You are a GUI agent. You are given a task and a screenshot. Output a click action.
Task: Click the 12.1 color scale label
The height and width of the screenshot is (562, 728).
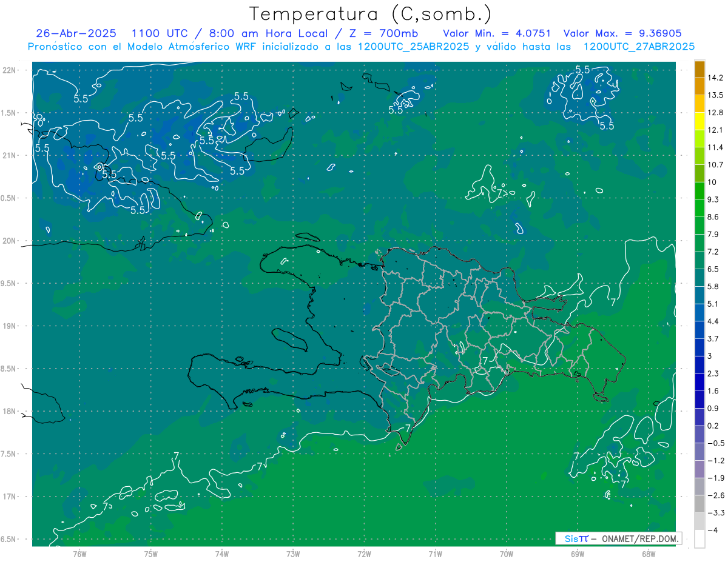(716, 130)
